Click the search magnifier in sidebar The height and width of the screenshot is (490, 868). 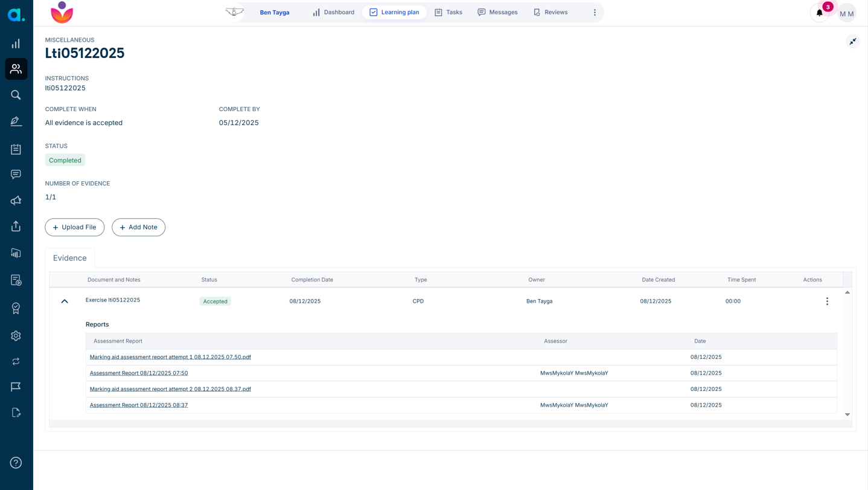tap(16, 95)
